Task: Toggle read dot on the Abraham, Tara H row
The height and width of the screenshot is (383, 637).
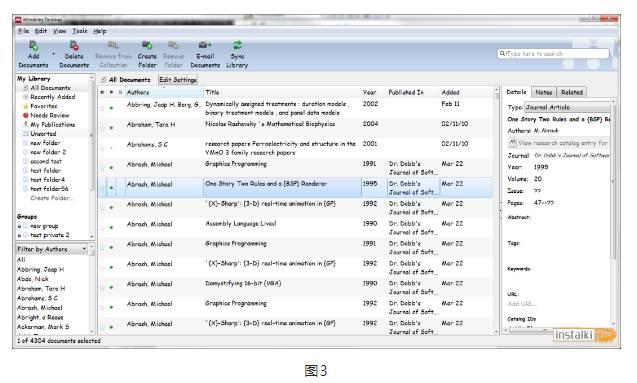Action: pyautogui.click(x=111, y=128)
